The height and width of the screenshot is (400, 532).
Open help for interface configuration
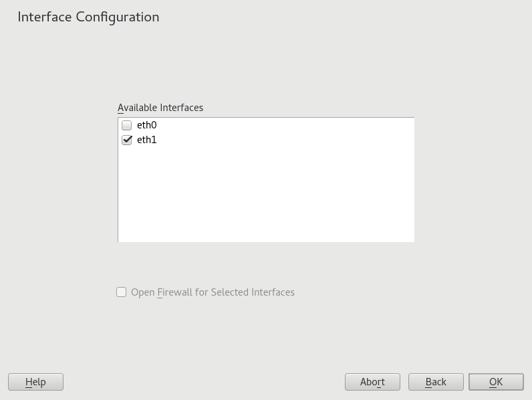[35, 382]
